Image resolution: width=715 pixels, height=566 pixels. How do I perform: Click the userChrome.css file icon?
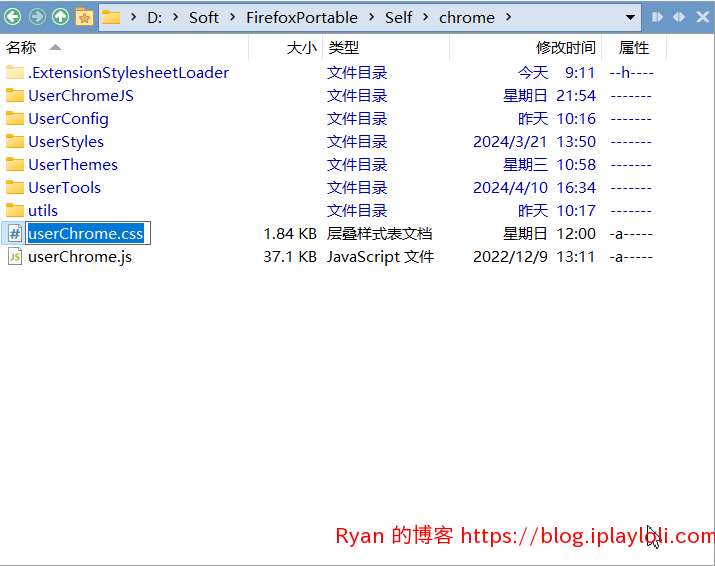(x=15, y=234)
